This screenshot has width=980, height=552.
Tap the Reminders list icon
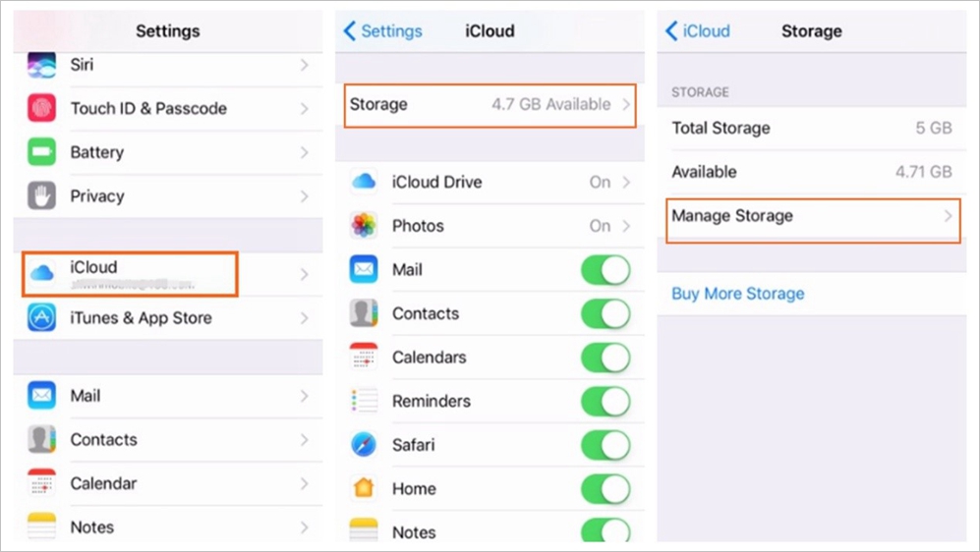click(364, 401)
